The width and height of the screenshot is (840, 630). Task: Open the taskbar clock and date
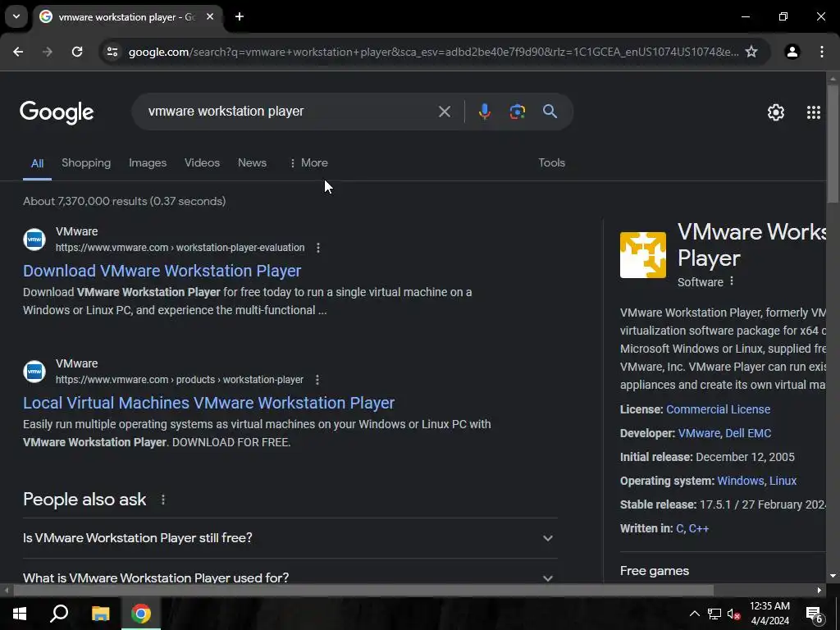(x=769, y=614)
